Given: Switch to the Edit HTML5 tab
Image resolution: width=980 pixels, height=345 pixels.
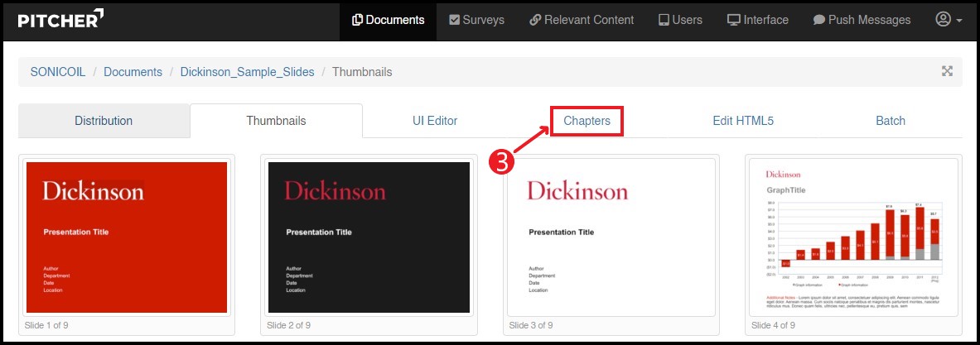Looking at the screenshot, I should [742, 121].
